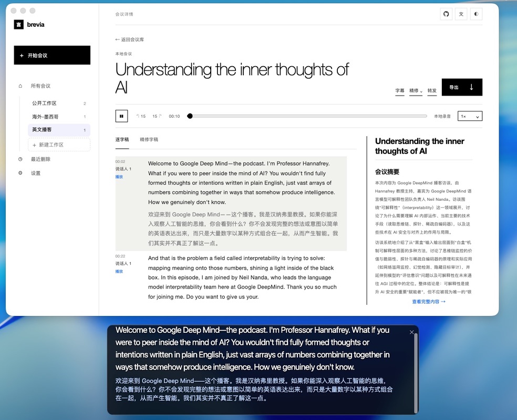Select the 公开工作区 workspace
Screen dimensions: 517x420
59,103
